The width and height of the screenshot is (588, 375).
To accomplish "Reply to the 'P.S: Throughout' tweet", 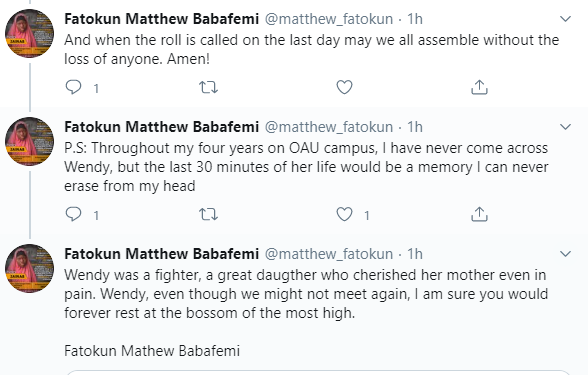I will (x=74, y=214).
